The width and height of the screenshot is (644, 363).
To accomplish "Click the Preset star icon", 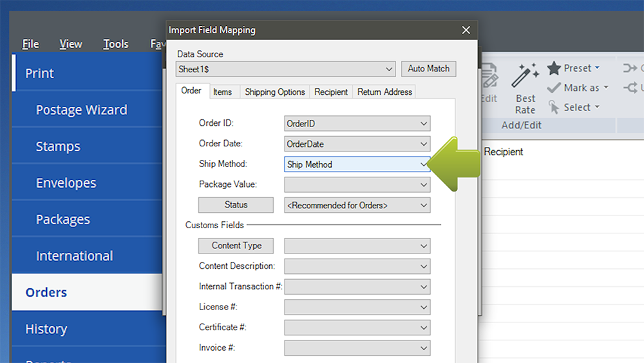I will coord(554,68).
